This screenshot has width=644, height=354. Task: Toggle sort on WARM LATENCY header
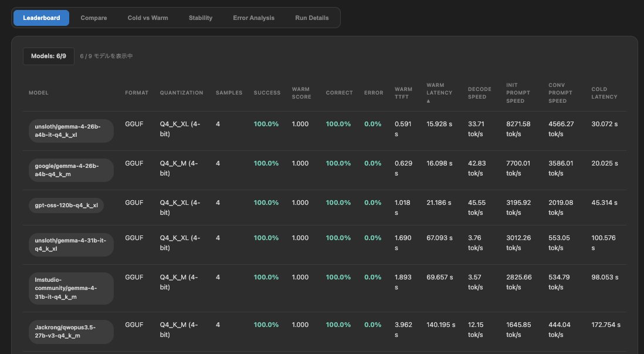pyautogui.click(x=439, y=93)
